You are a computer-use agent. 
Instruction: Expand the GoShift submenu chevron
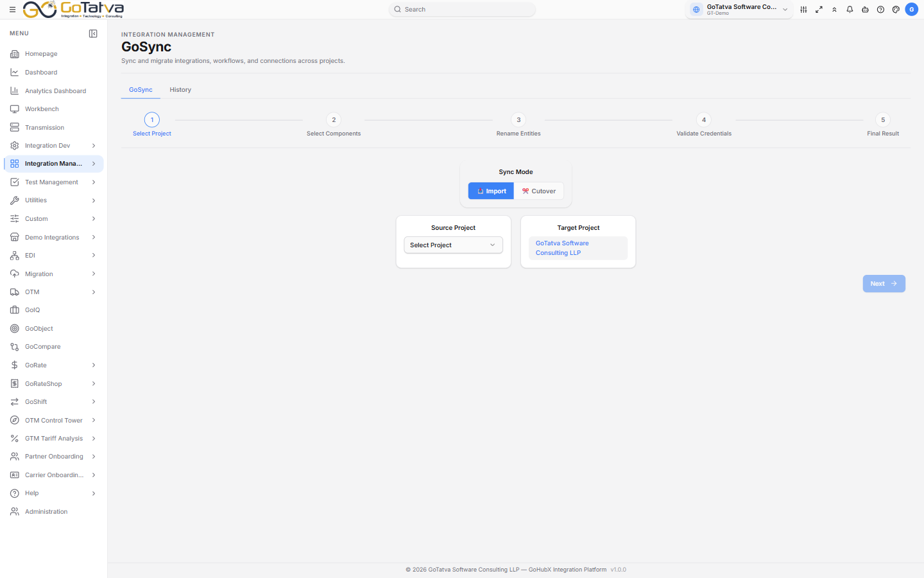pos(94,402)
